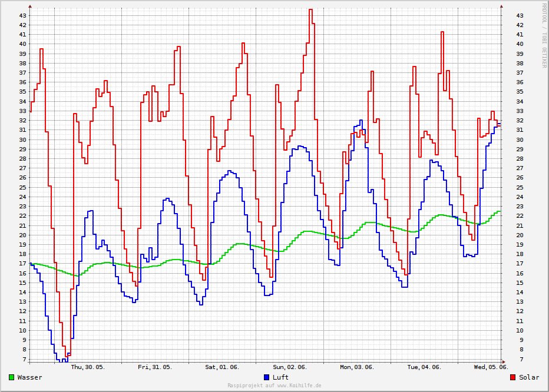Viewport: 549px width, 392px height.
Task: Click the Mon, 03.06. date label
Action: (x=356, y=367)
